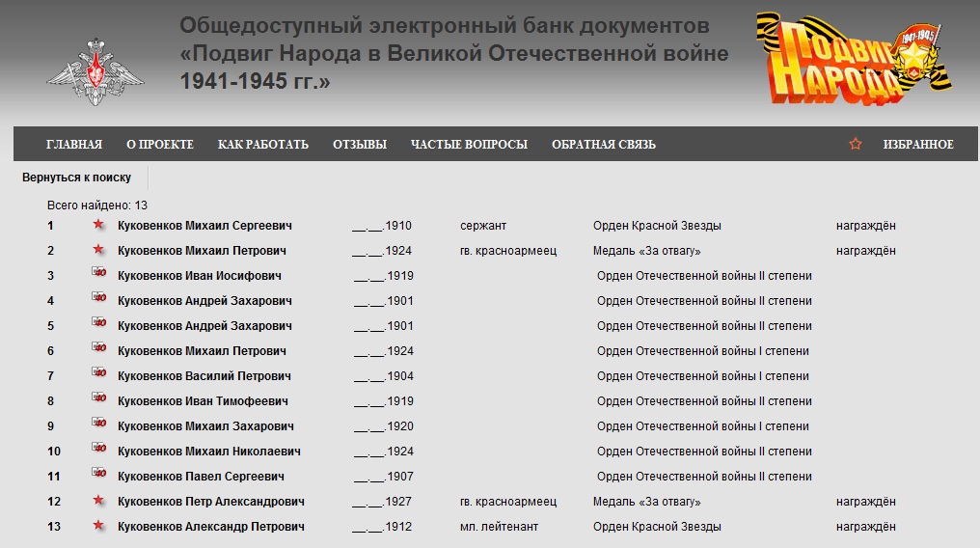
Task: Click red star icon in row 2
Action: pyautogui.click(x=97, y=250)
